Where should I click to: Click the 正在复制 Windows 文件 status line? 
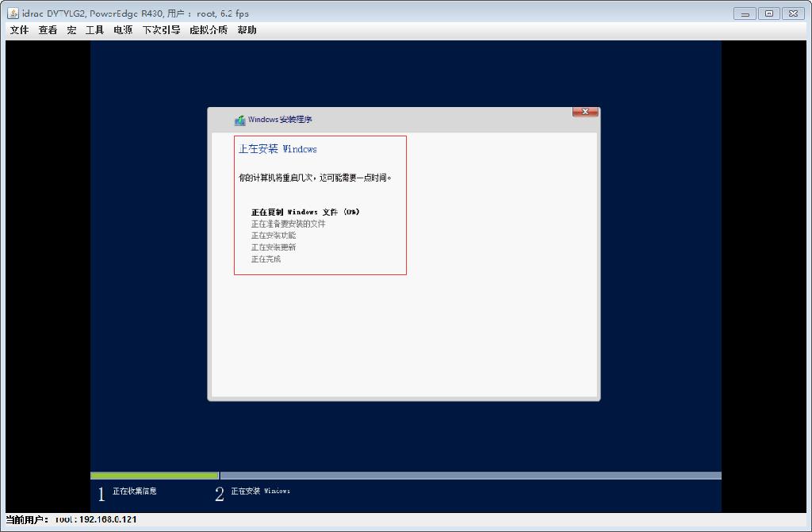[304, 212]
